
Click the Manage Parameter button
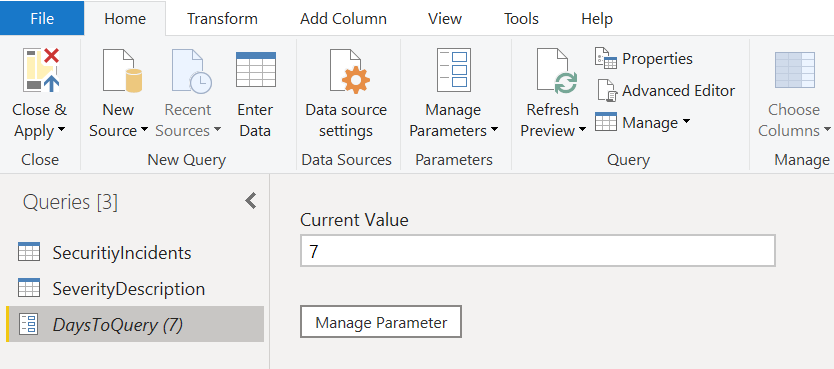pos(381,322)
